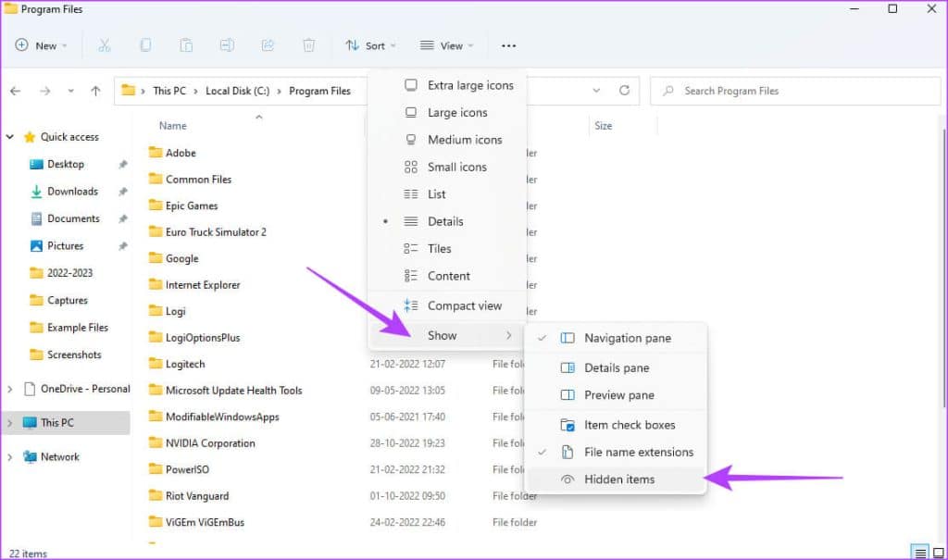Viewport: 948px width, 560px height.
Task: Click the Copy icon in the toolbar
Action: click(x=145, y=44)
